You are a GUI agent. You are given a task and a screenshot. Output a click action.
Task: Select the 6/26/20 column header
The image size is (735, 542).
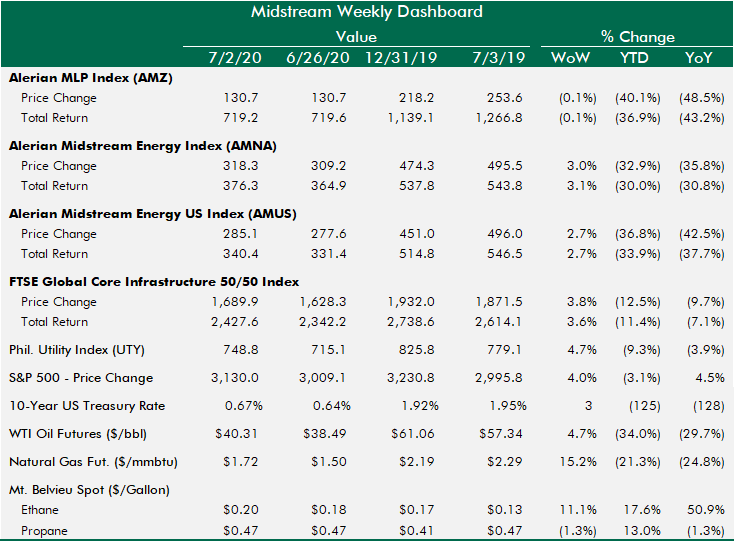318,58
